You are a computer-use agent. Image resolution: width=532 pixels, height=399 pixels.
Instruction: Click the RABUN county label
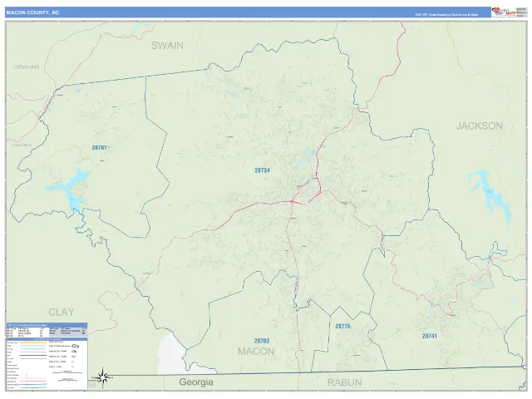click(x=345, y=382)
